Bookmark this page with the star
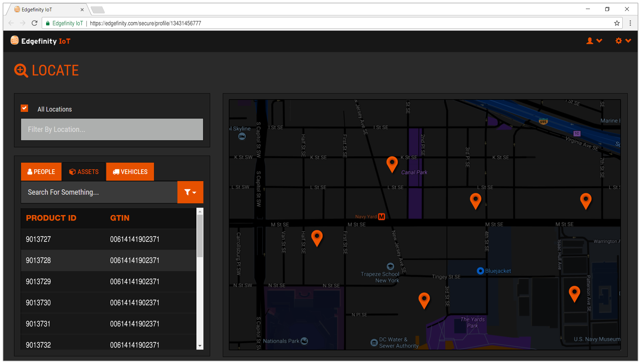This screenshot has height=364, width=641. [617, 23]
